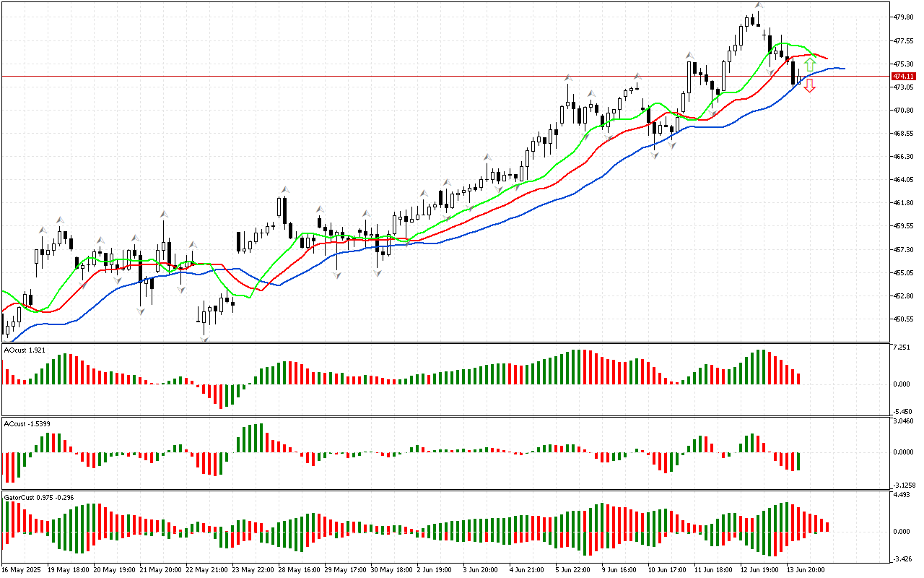Click the 13 Jun 20:00 time label
This screenshot has width=924, height=578.
click(806, 569)
